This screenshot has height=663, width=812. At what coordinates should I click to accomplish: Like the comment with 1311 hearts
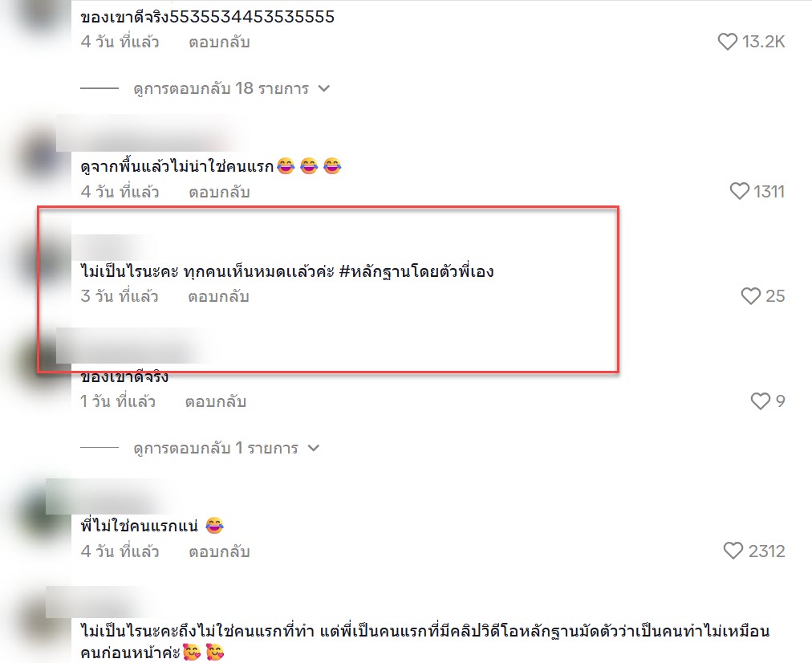point(739,191)
